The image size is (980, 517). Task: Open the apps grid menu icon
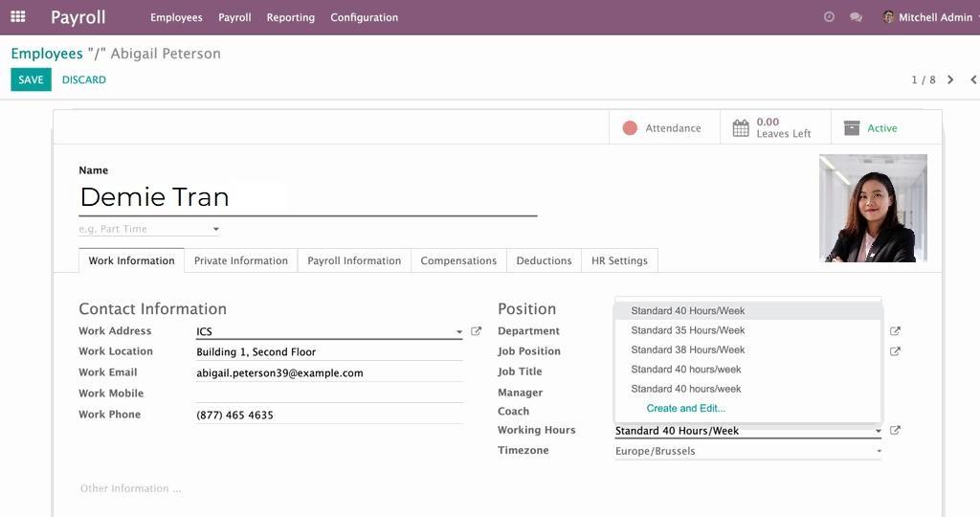pyautogui.click(x=18, y=17)
